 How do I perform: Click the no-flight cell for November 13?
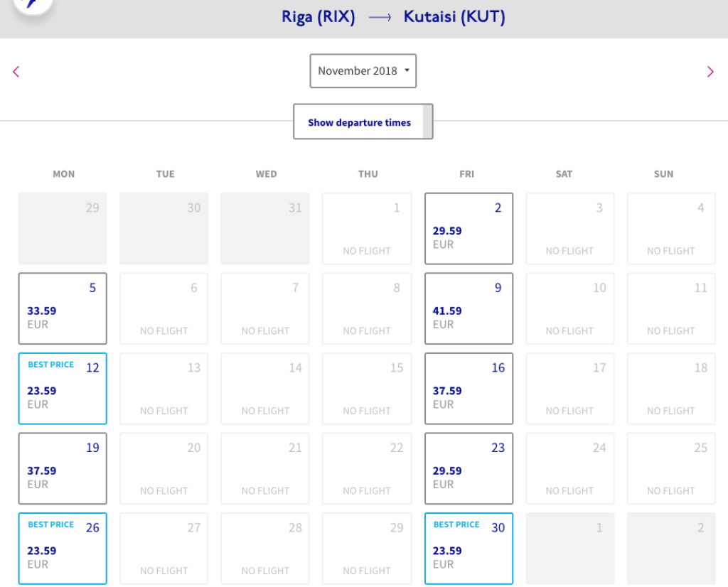pyautogui.click(x=164, y=389)
